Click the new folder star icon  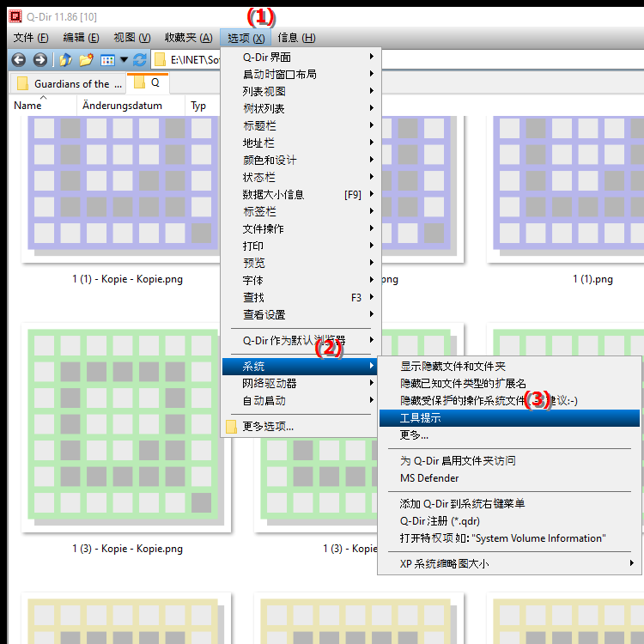click(86, 60)
